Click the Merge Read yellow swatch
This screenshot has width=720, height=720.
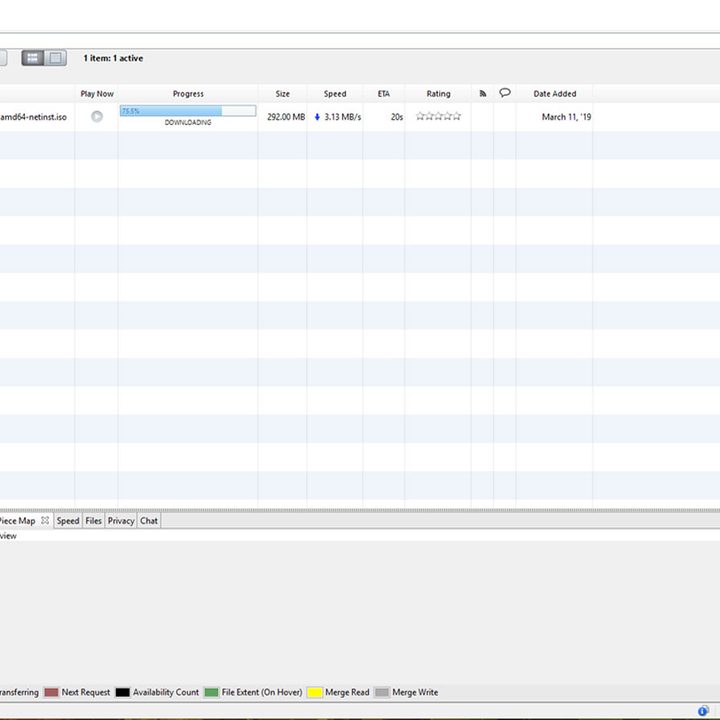[x=315, y=692]
